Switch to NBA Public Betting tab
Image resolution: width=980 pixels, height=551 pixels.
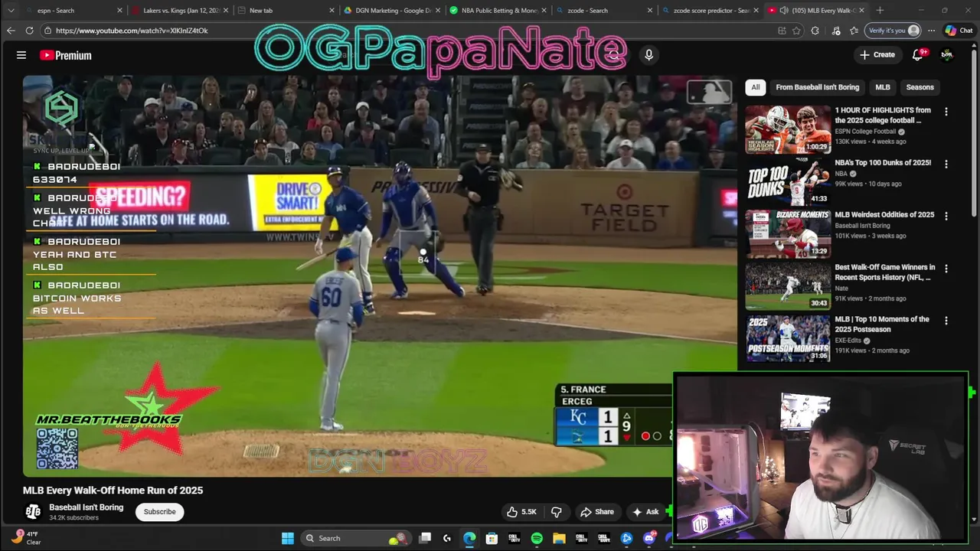[x=498, y=11]
